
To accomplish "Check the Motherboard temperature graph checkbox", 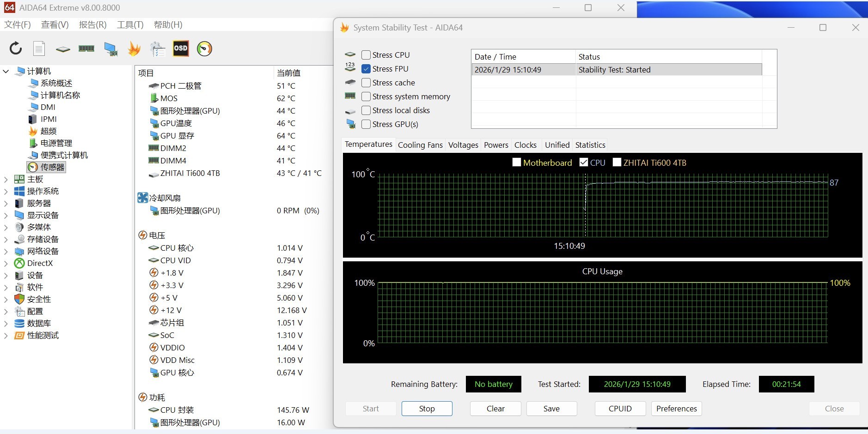I will [516, 162].
